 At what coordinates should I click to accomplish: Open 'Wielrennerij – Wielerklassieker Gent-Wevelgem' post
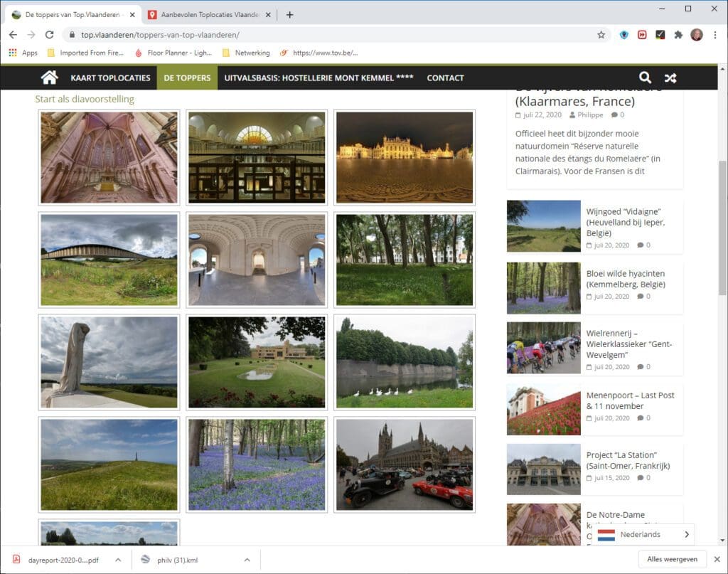pyautogui.click(x=629, y=344)
